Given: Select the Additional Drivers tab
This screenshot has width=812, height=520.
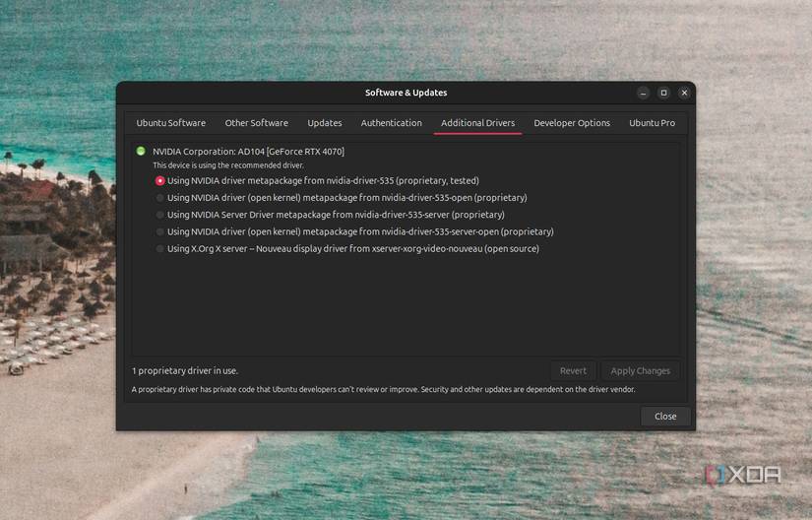Looking at the screenshot, I should point(478,123).
